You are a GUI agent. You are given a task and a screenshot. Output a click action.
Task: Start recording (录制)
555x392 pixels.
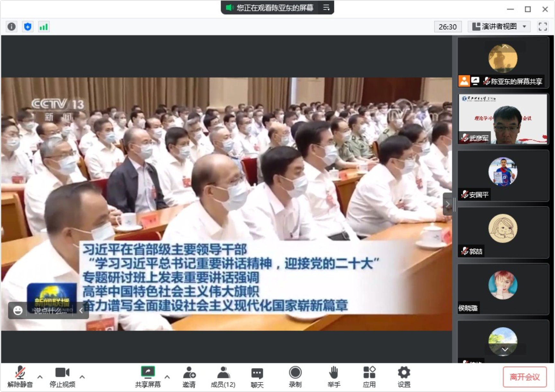click(295, 377)
